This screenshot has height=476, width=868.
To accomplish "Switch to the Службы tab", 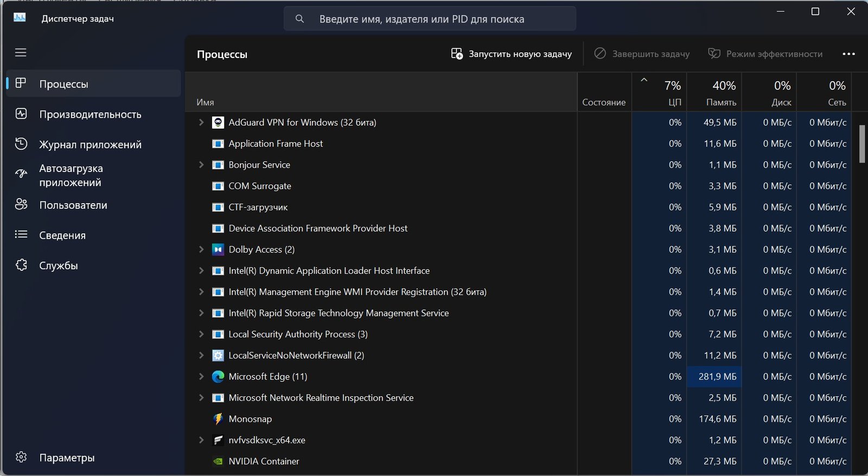I will pyautogui.click(x=93, y=265).
